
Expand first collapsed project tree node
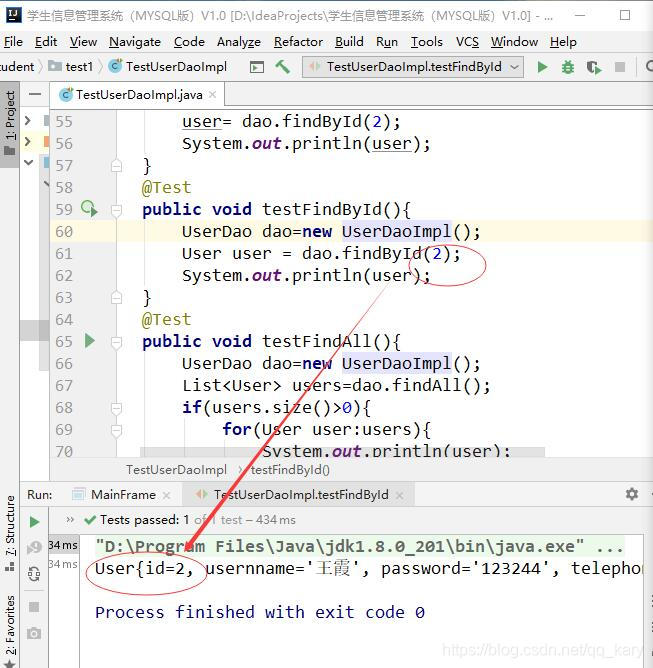coord(28,121)
